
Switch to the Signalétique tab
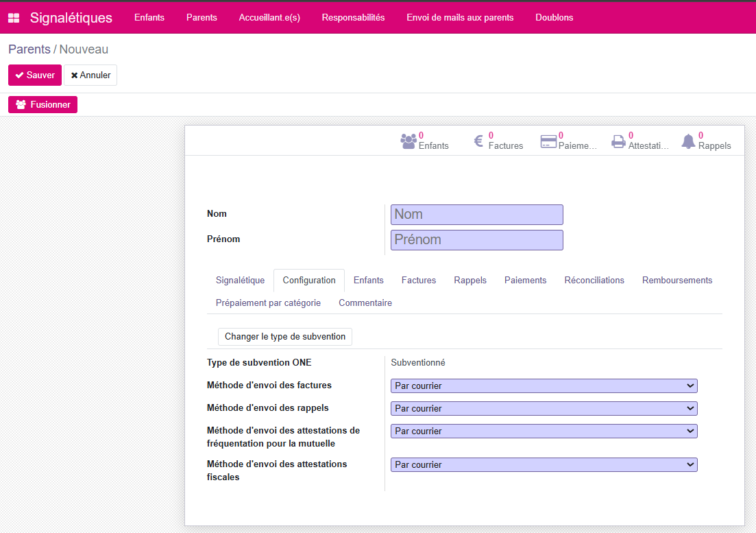pyautogui.click(x=240, y=281)
